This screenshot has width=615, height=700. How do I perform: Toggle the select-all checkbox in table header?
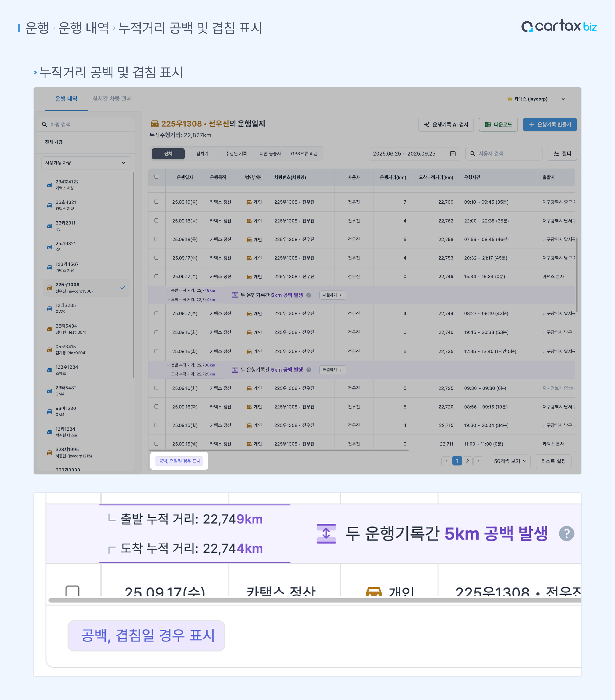[x=156, y=177]
